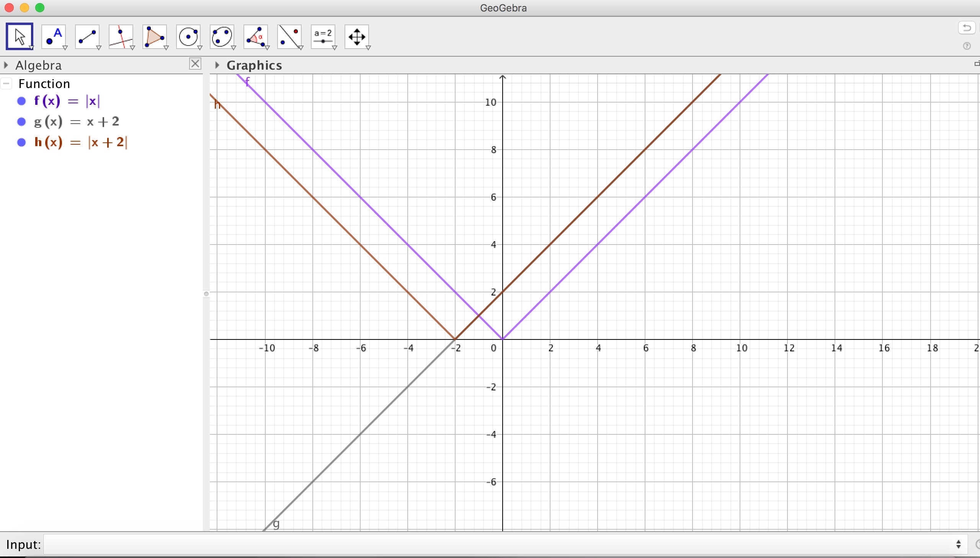Select Move Graphics View tool
This screenshot has width=980, height=558.
click(357, 36)
